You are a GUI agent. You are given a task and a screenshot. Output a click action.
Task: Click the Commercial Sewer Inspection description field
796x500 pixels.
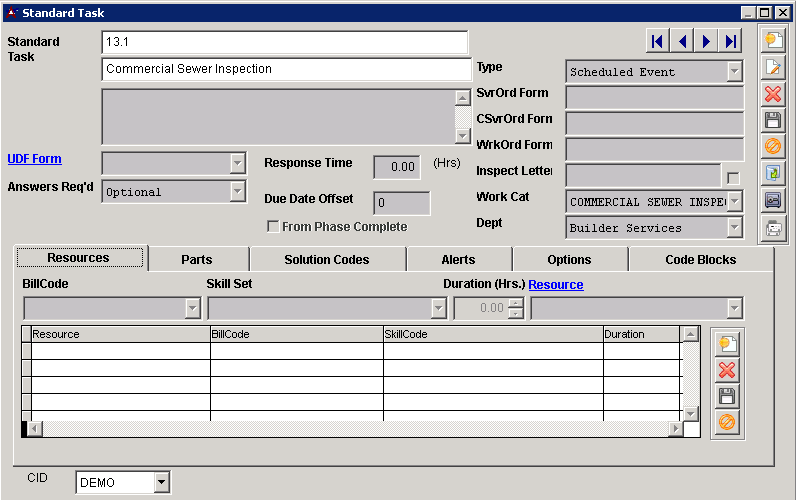click(286, 69)
